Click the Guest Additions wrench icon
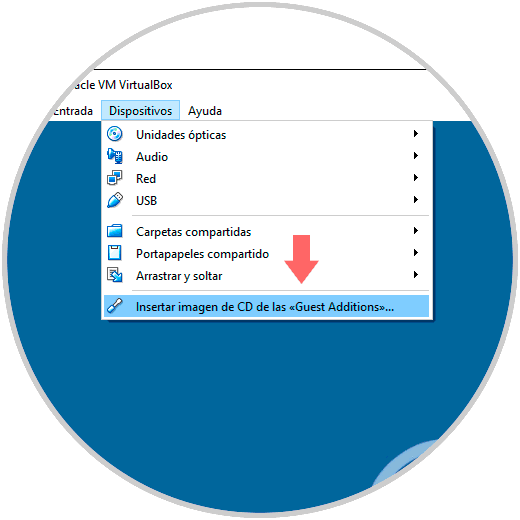The image size is (520, 520). 114,306
